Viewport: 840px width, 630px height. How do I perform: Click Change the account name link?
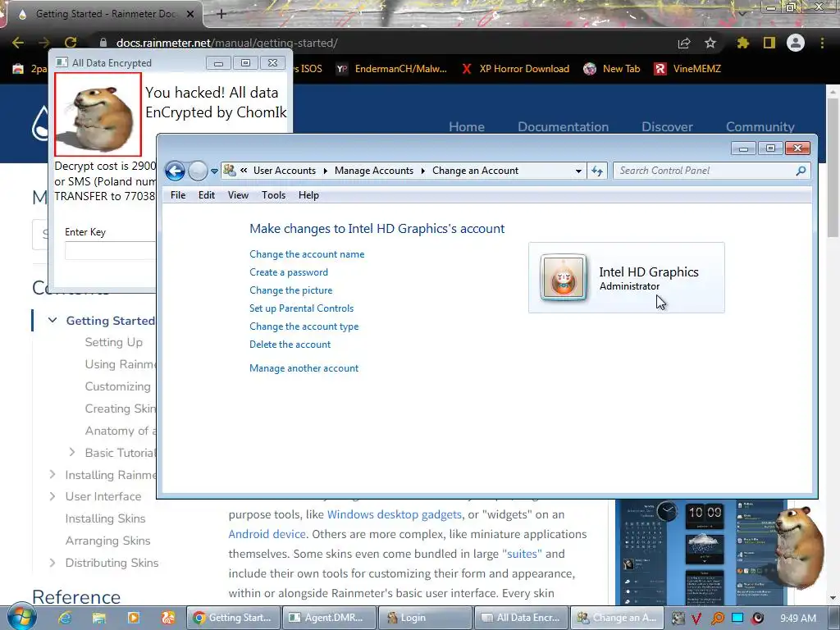[x=307, y=254]
